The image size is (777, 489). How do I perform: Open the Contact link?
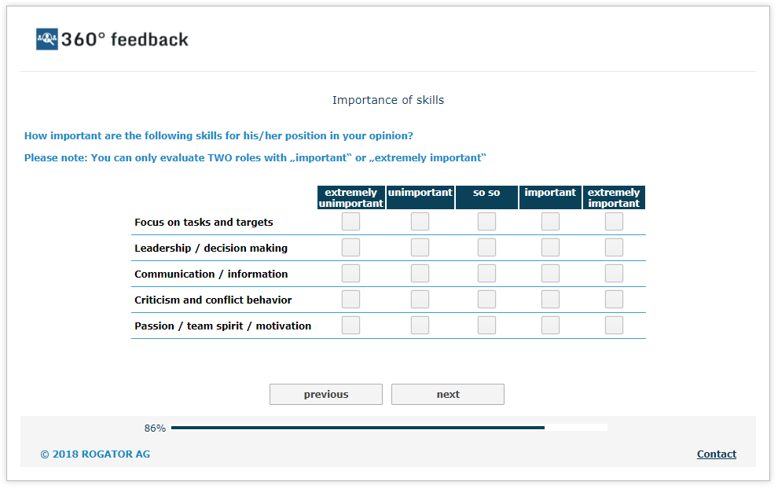(716, 454)
